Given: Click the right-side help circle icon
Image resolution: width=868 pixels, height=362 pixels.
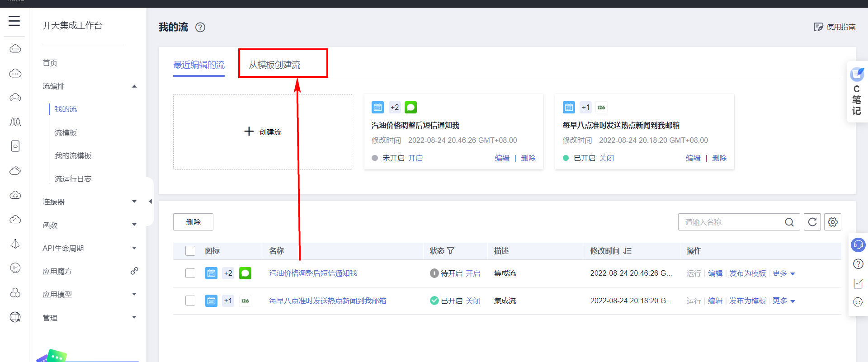Looking at the screenshot, I should click(858, 264).
